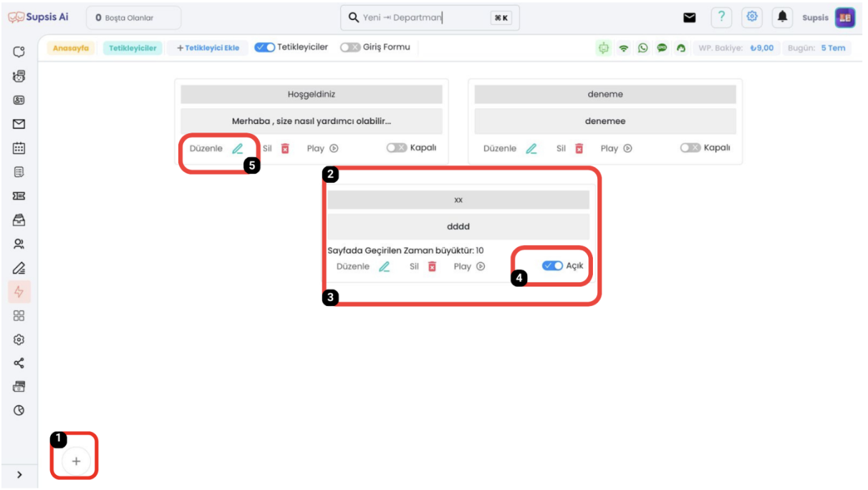Click the Hoşgeldiniz trigger title

click(x=312, y=94)
